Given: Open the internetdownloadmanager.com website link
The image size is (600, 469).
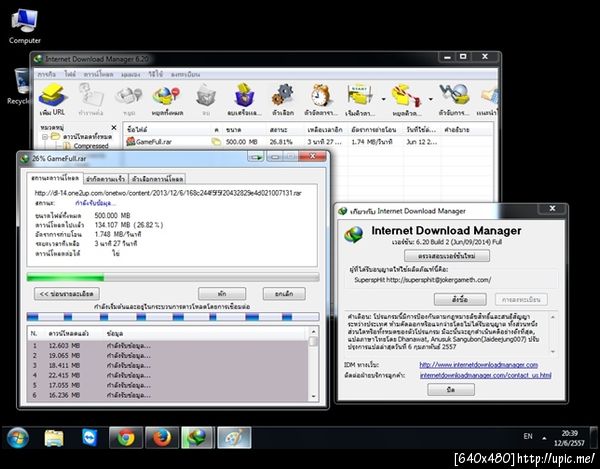Looking at the screenshot, I should 478,365.
